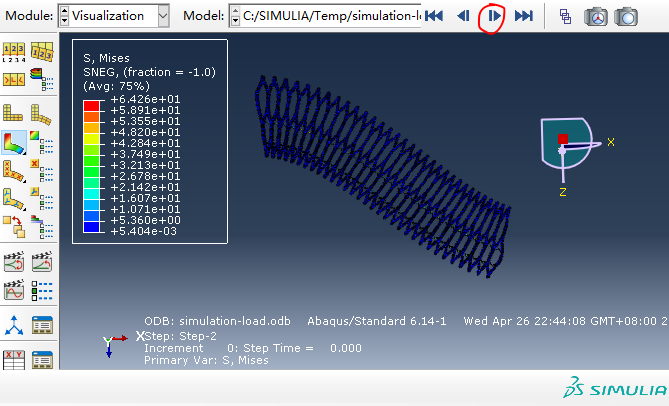Jump to the last frame

point(524,16)
